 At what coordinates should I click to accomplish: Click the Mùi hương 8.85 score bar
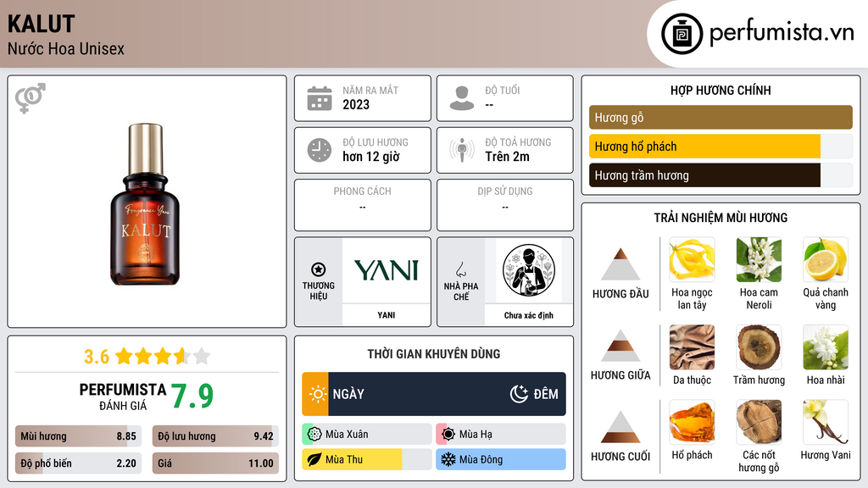pyautogui.click(x=79, y=436)
